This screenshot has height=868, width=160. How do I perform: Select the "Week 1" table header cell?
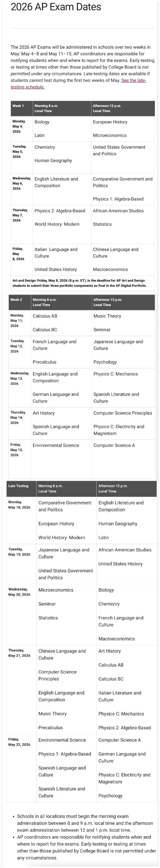(18, 106)
